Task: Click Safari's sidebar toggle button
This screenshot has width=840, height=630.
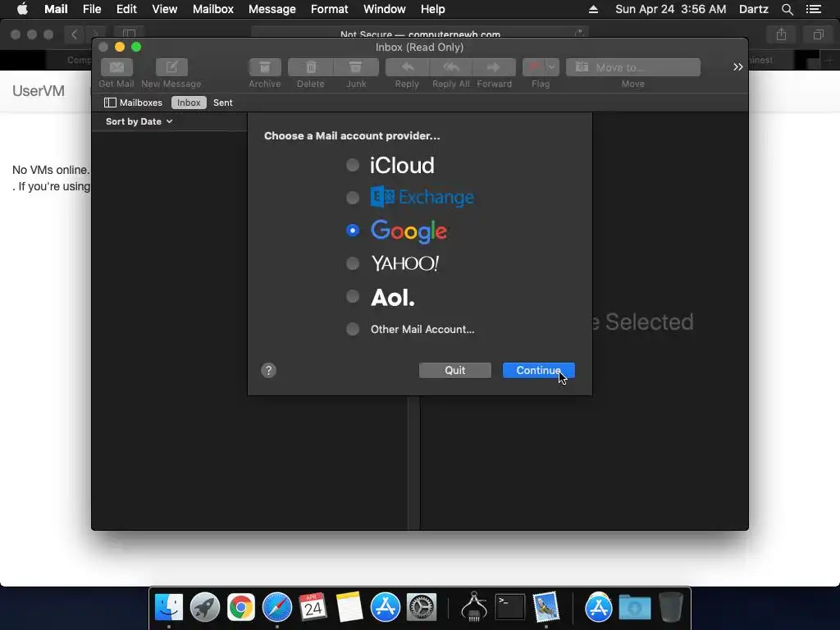Action: (x=129, y=34)
